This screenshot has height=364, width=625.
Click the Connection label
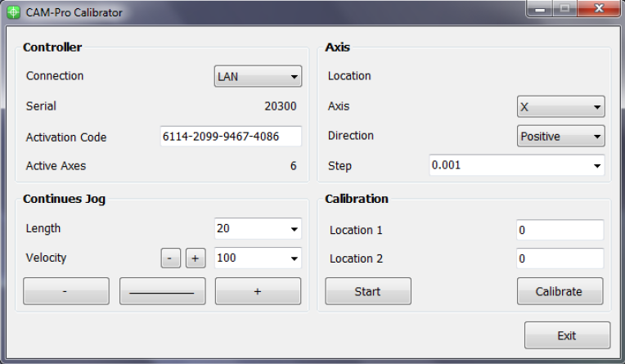(55, 76)
